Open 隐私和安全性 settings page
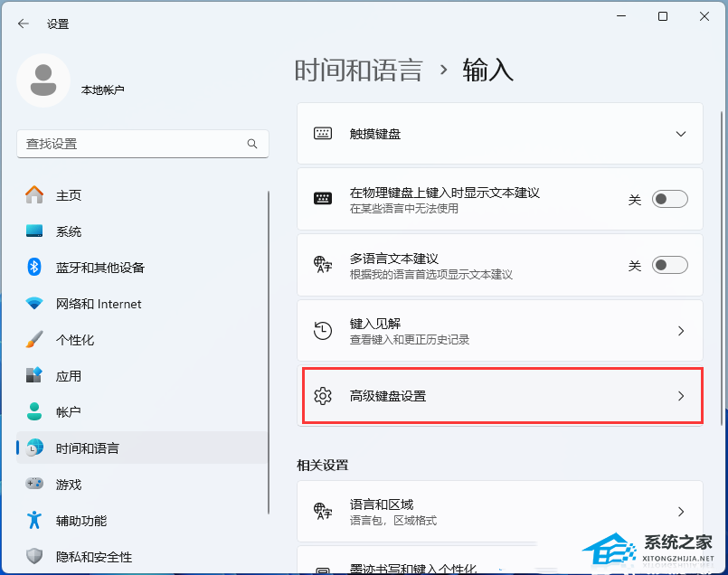728x575 pixels. tap(142, 556)
